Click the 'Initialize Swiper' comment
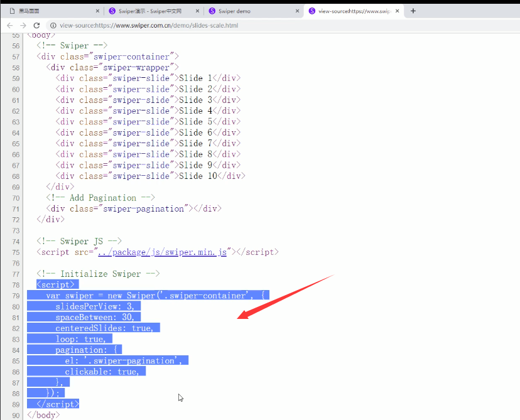 click(98, 274)
